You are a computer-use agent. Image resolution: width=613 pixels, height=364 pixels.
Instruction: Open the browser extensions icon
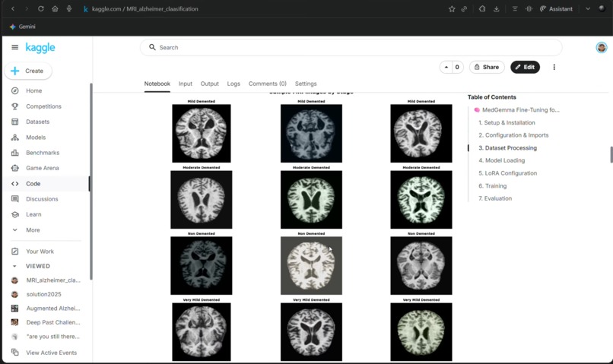(482, 8)
